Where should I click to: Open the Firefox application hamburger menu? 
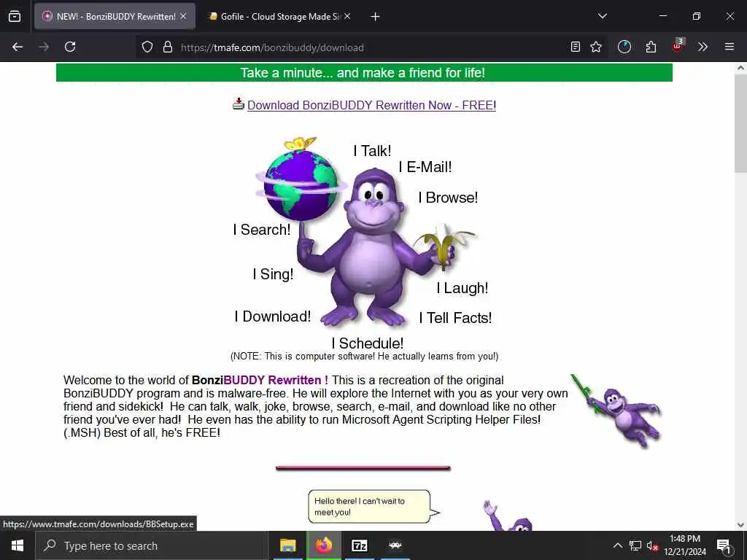[729, 47]
